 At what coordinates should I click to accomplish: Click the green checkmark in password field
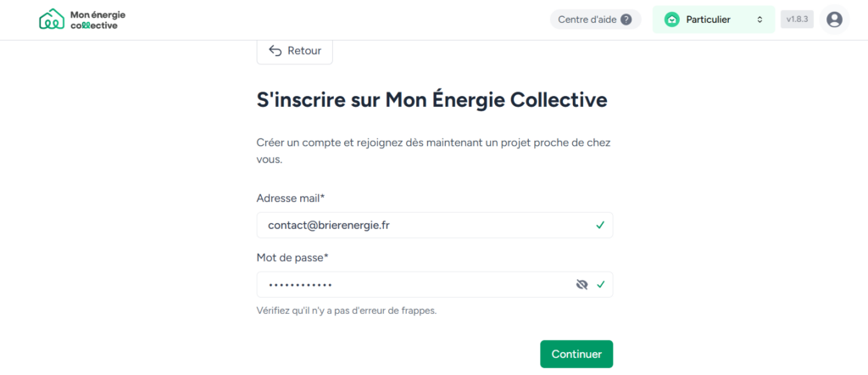pyautogui.click(x=600, y=285)
